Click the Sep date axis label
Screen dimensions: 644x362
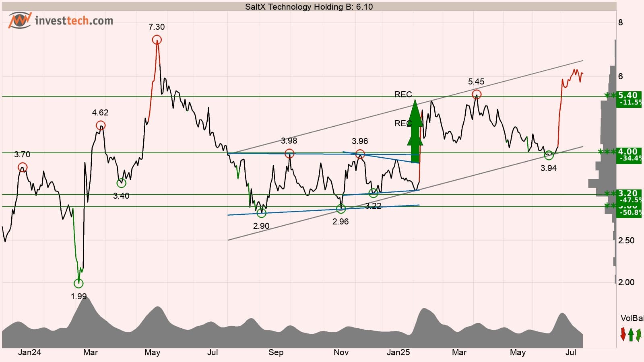click(276, 352)
